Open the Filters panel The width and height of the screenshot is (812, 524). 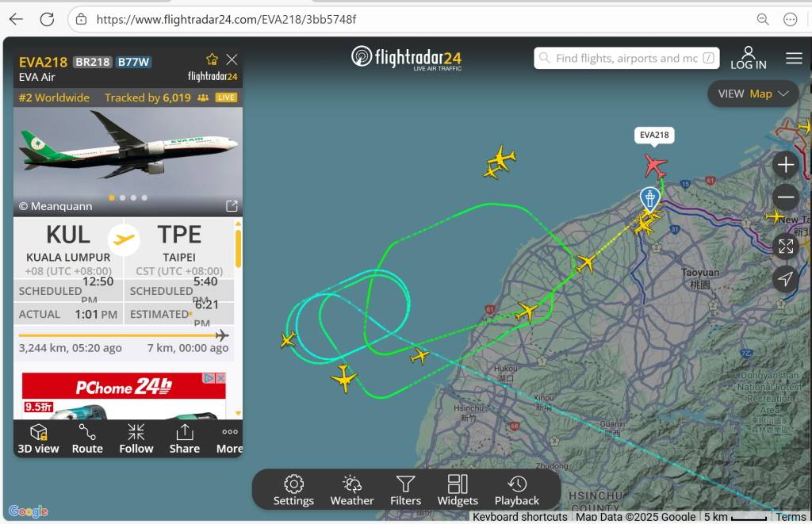405,491
